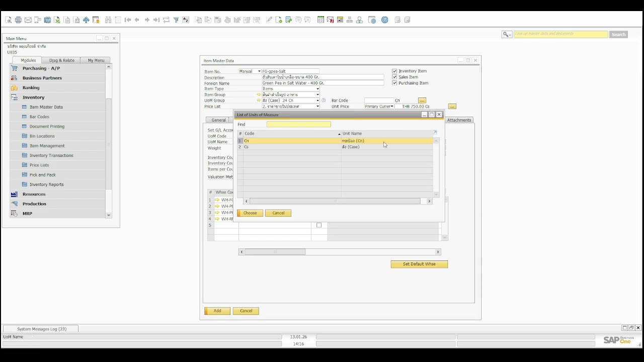Select the Attachments tab

[x=459, y=120]
